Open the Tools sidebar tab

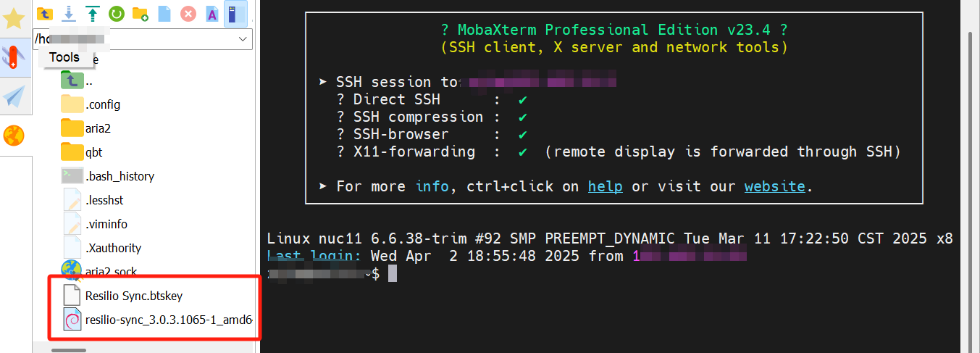coord(14,58)
